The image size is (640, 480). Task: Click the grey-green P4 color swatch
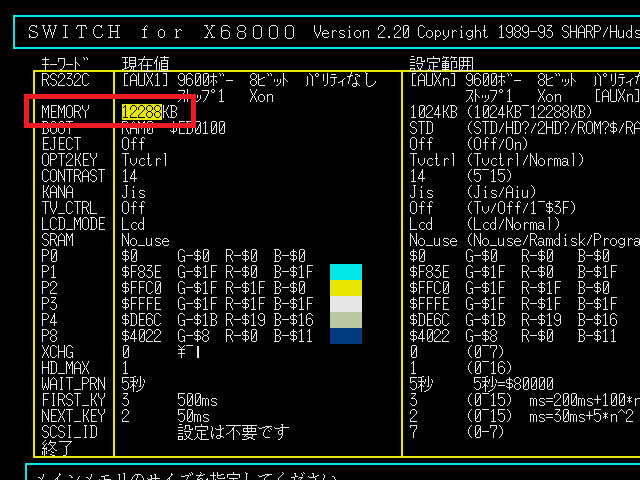click(x=346, y=320)
